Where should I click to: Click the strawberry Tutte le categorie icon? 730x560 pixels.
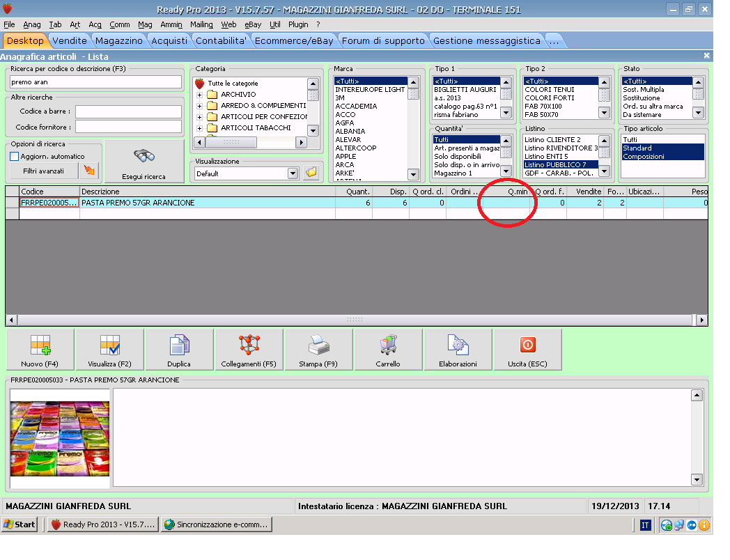[200, 84]
